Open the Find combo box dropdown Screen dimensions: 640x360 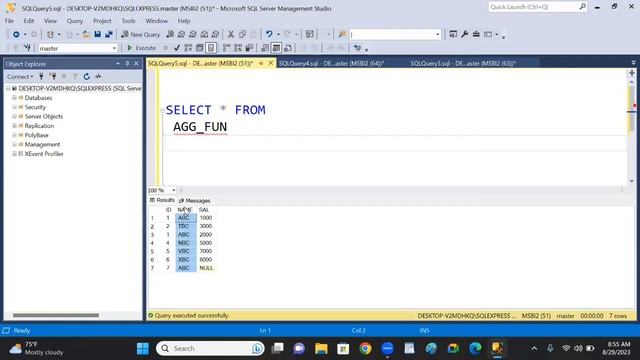438,35
